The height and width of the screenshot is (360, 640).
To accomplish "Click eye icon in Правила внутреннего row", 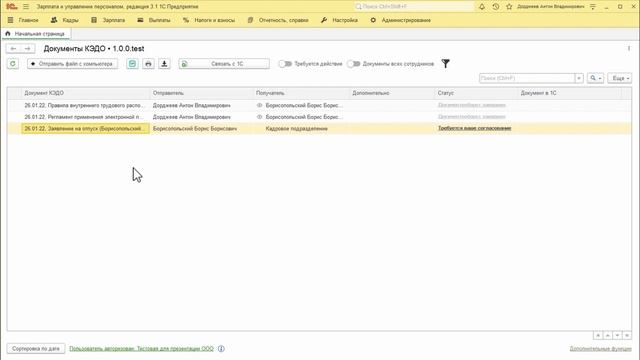I will (259, 105).
